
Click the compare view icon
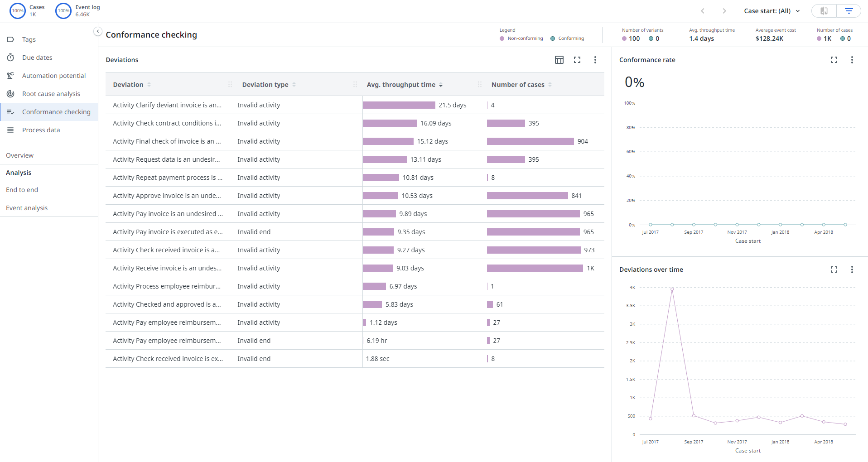pos(824,11)
